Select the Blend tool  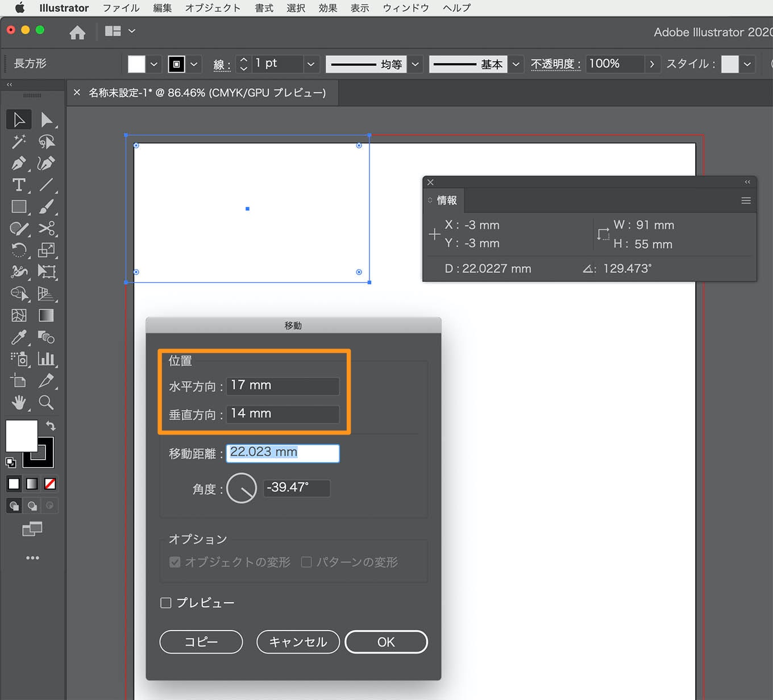tap(47, 337)
